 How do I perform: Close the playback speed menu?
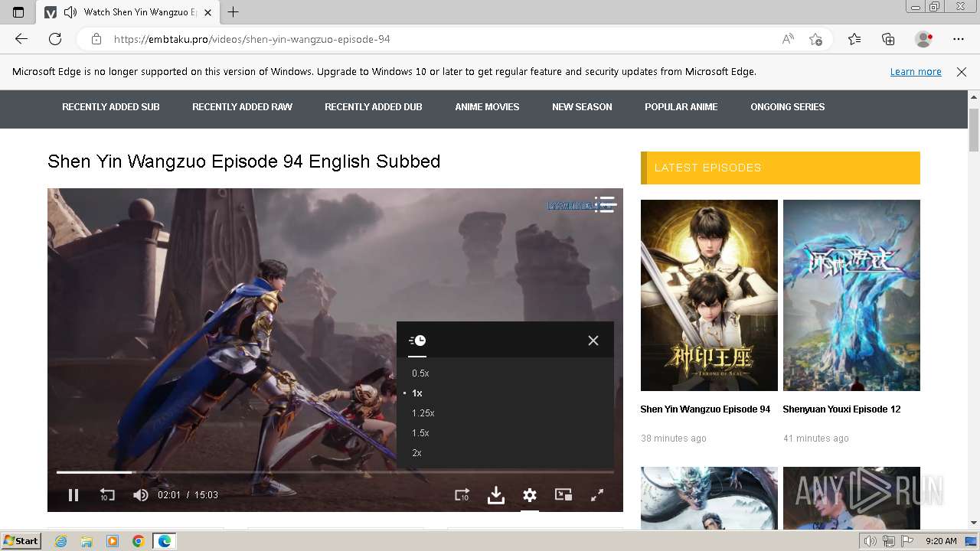pos(593,341)
